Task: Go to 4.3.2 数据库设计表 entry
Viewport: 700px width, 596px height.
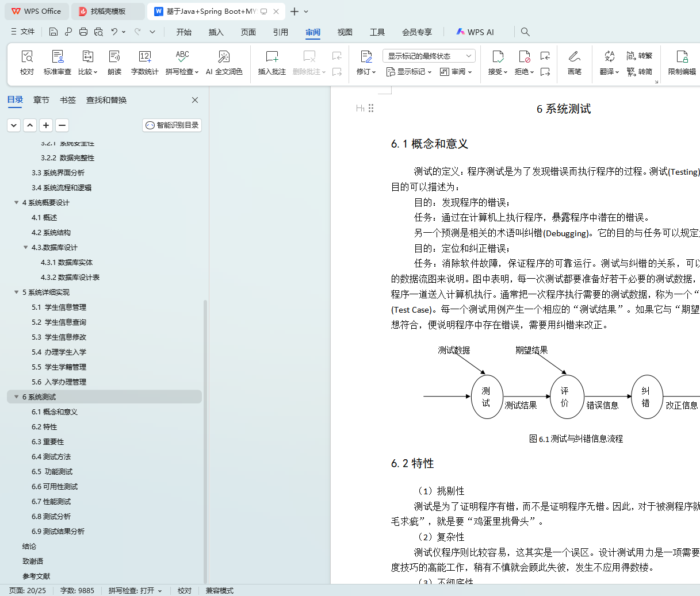Action: [x=70, y=277]
